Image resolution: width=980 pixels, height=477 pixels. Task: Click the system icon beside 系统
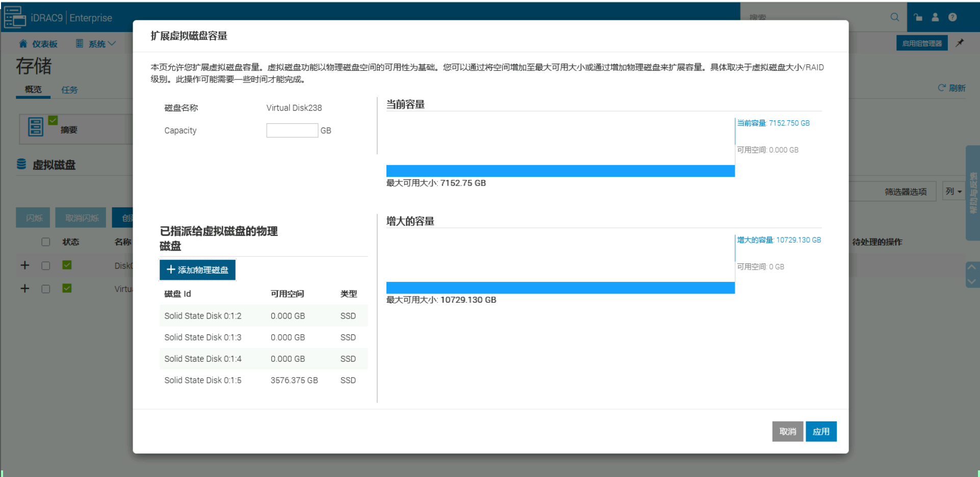click(80, 44)
